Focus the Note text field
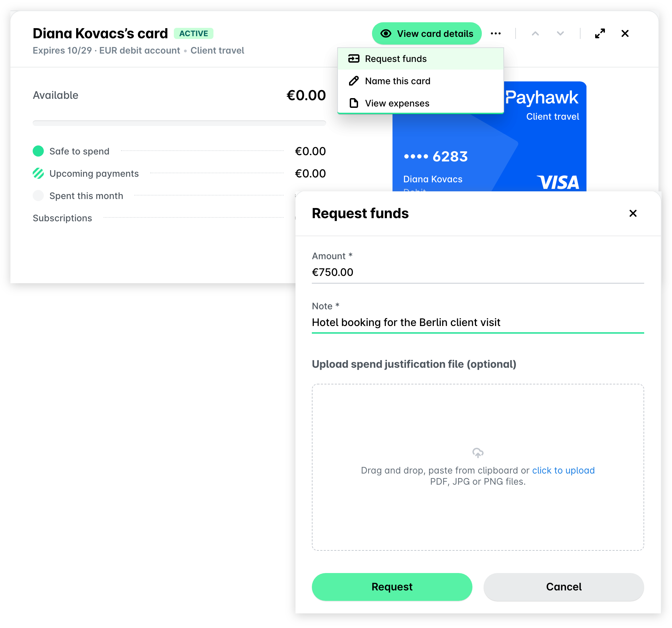This screenshot has height=628, width=672. pyautogui.click(x=478, y=322)
